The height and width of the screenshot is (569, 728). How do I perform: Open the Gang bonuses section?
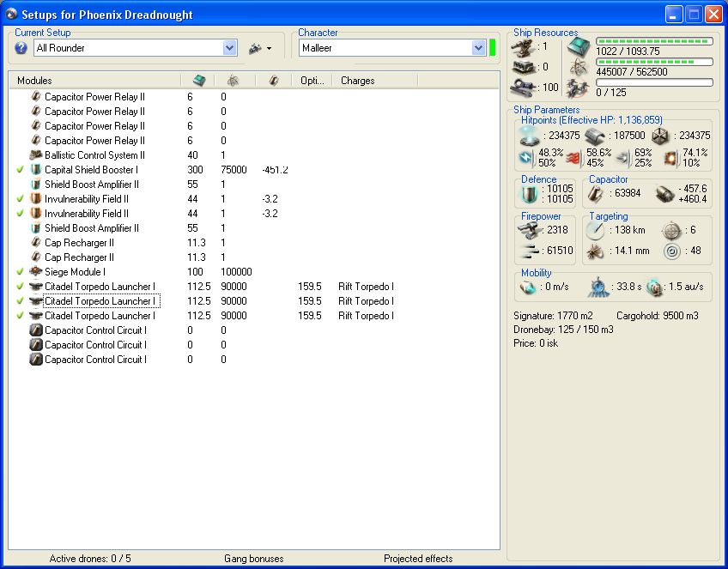click(x=253, y=559)
